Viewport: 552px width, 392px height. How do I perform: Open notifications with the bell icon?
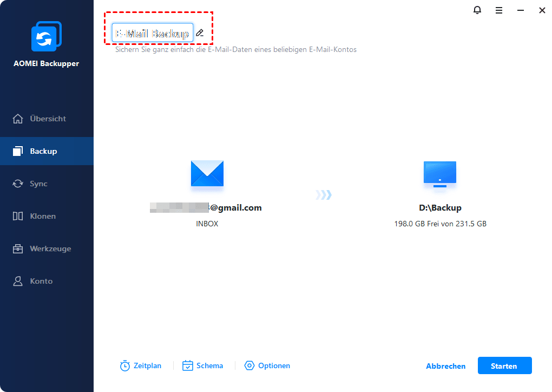[477, 10]
